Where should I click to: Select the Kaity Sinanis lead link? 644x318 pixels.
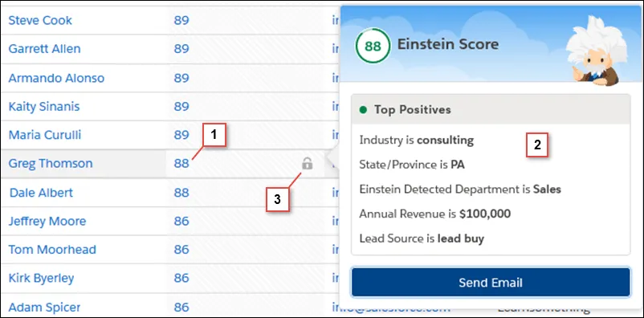(x=44, y=107)
